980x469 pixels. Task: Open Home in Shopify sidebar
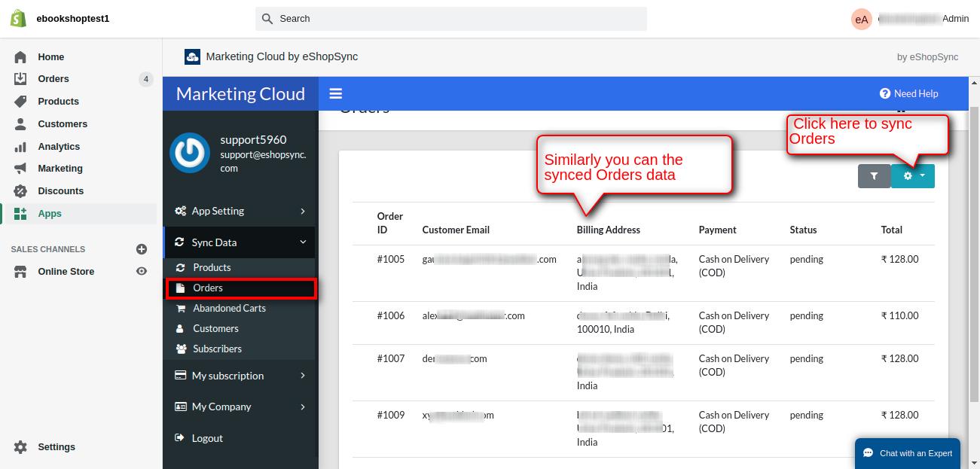point(50,56)
